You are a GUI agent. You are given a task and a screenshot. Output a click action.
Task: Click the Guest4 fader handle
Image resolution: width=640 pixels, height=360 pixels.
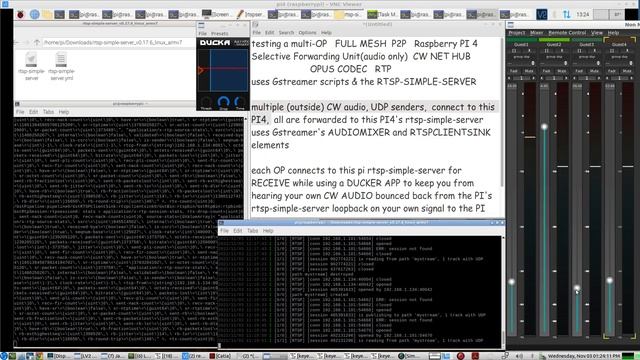(609, 280)
